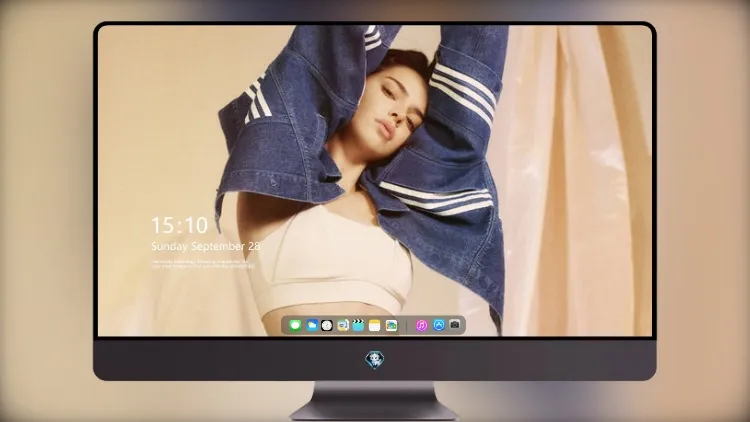Screen dimensions: 750x422
Task: Click the 15:10 clock widget
Action: [x=180, y=225]
